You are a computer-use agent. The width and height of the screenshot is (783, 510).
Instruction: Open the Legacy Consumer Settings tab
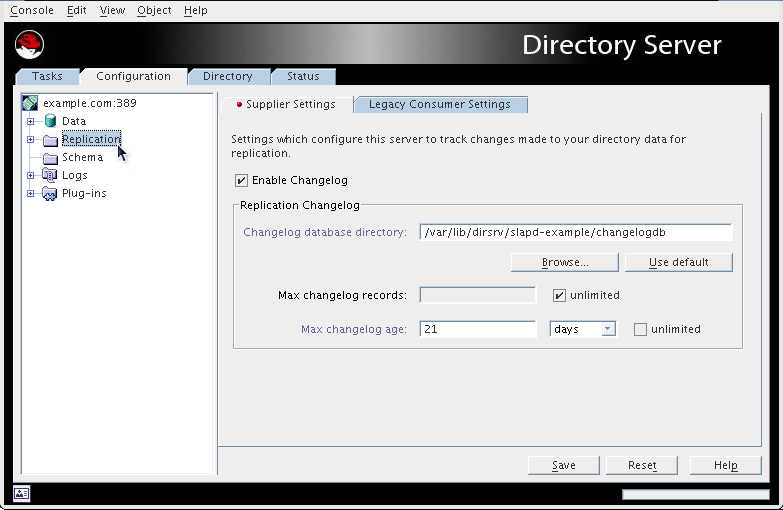pyautogui.click(x=439, y=104)
